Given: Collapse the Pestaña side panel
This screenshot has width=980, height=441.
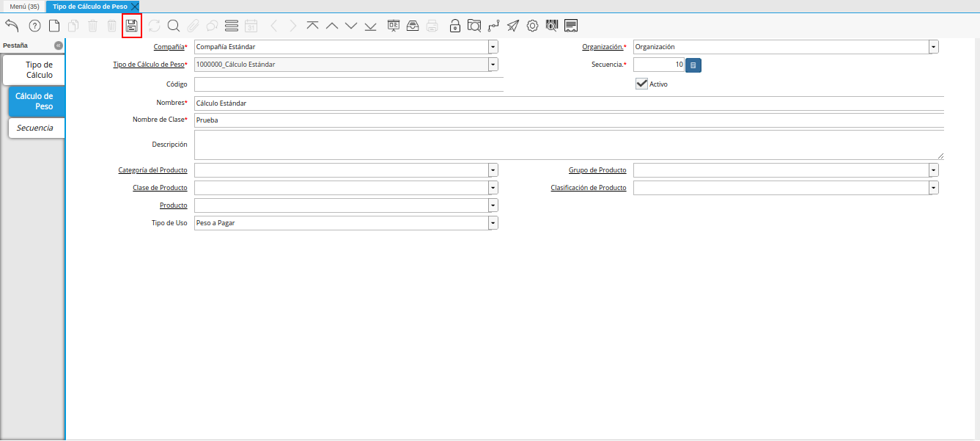Looking at the screenshot, I should [59, 45].
